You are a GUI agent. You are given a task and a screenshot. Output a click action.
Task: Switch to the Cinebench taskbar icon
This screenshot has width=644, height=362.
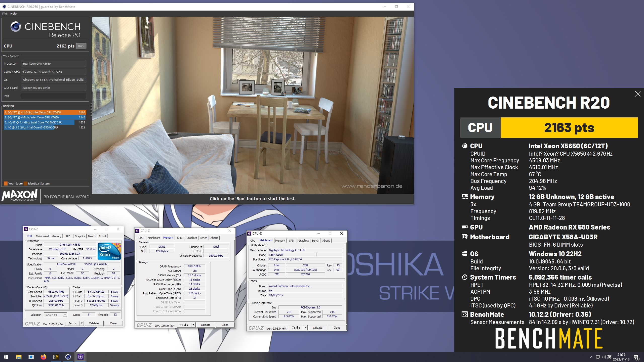68,357
